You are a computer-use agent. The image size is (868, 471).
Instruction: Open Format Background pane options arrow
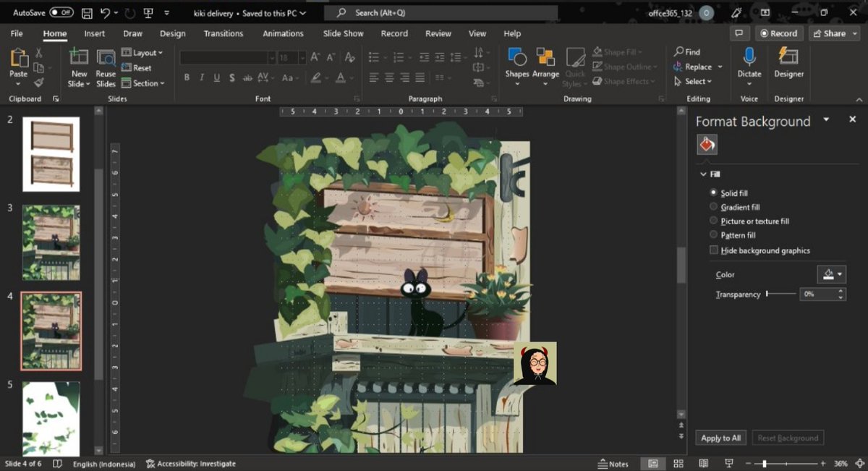point(827,119)
